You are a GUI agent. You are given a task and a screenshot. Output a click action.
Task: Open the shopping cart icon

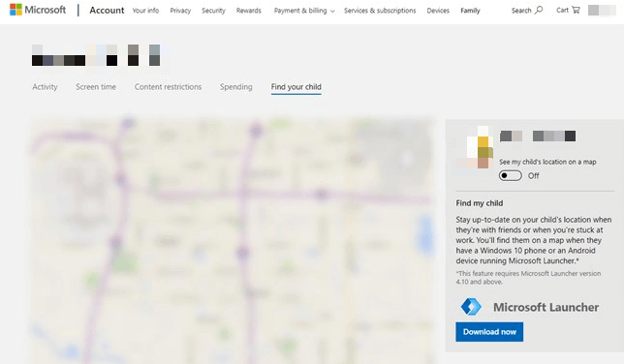click(x=576, y=10)
